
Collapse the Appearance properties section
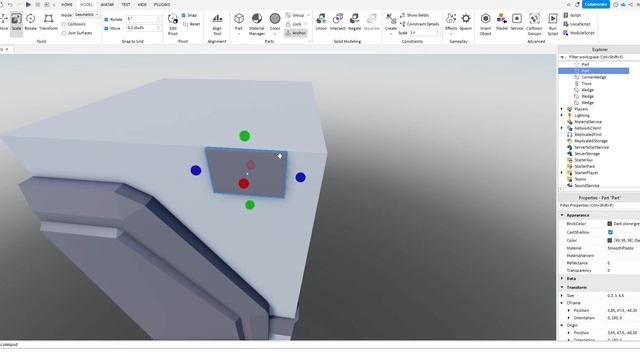(x=562, y=215)
